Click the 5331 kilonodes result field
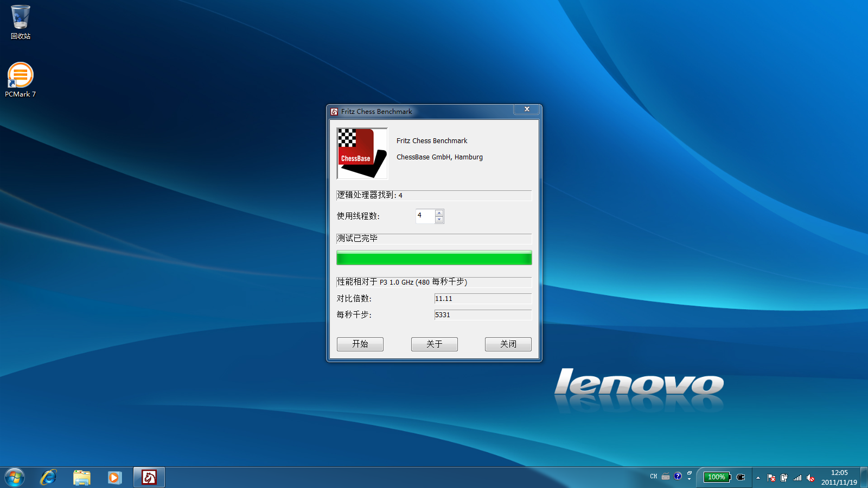868x488 pixels. 483,315
